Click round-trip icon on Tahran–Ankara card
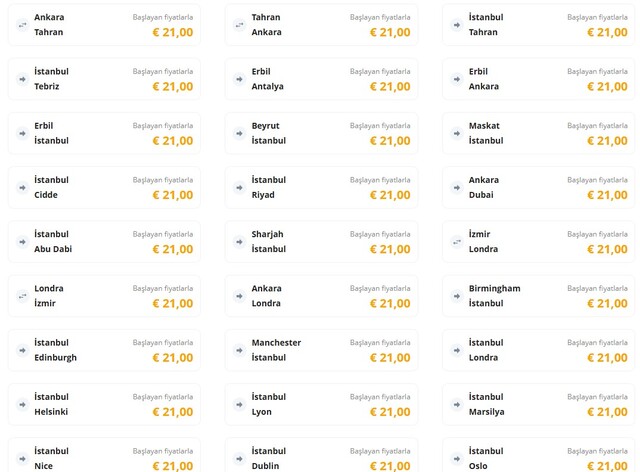Image resolution: width=640 pixels, height=472 pixels. (x=239, y=24)
